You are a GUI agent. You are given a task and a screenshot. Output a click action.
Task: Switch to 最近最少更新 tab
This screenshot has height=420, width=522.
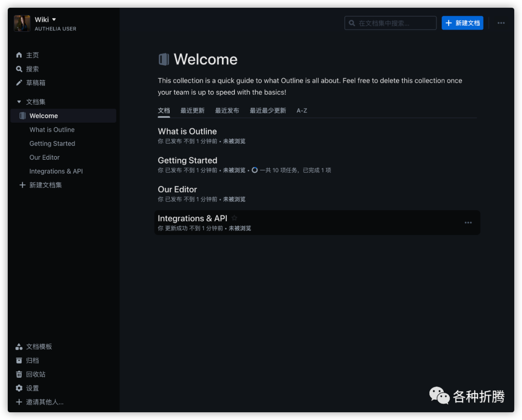pos(268,111)
